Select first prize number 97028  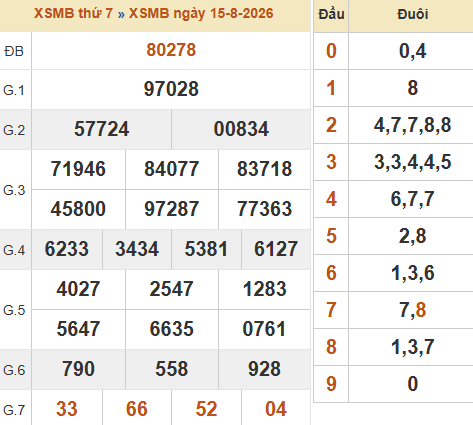point(171,89)
